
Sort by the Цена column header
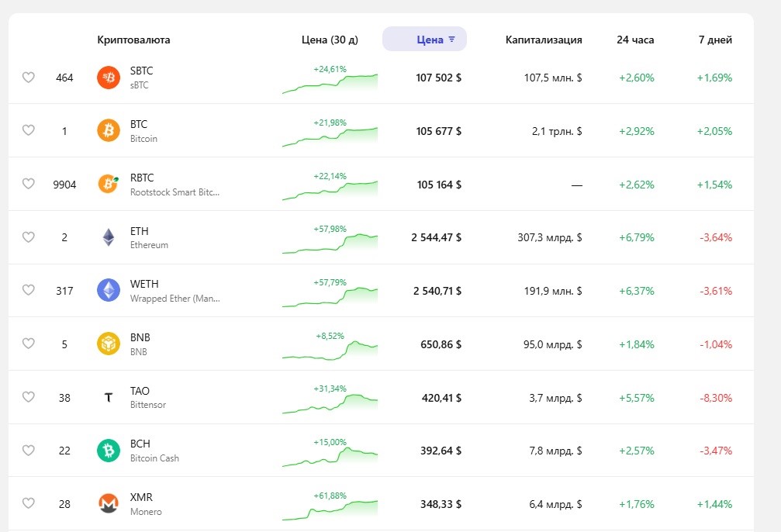pos(424,40)
